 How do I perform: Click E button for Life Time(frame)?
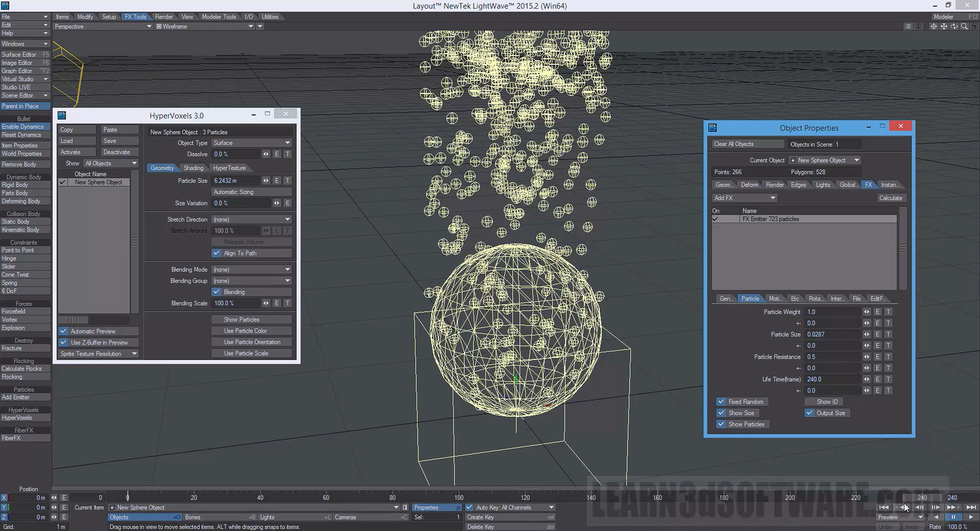click(x=877, y=379)
